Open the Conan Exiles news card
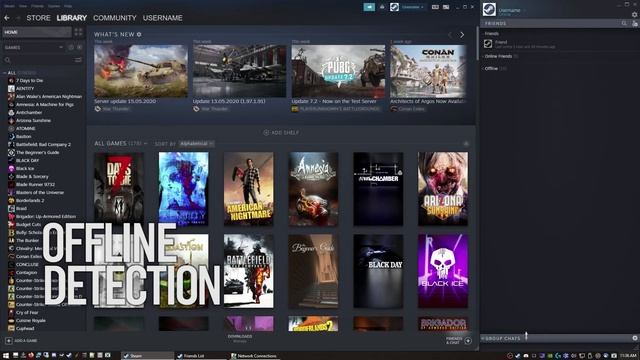Screen dimensions: 640x360 428,71
